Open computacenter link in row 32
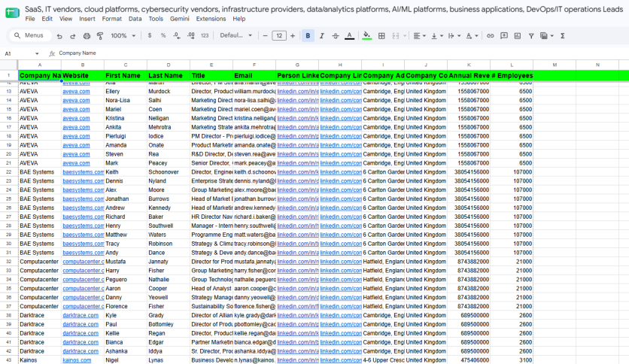 [x=83, y=262]
